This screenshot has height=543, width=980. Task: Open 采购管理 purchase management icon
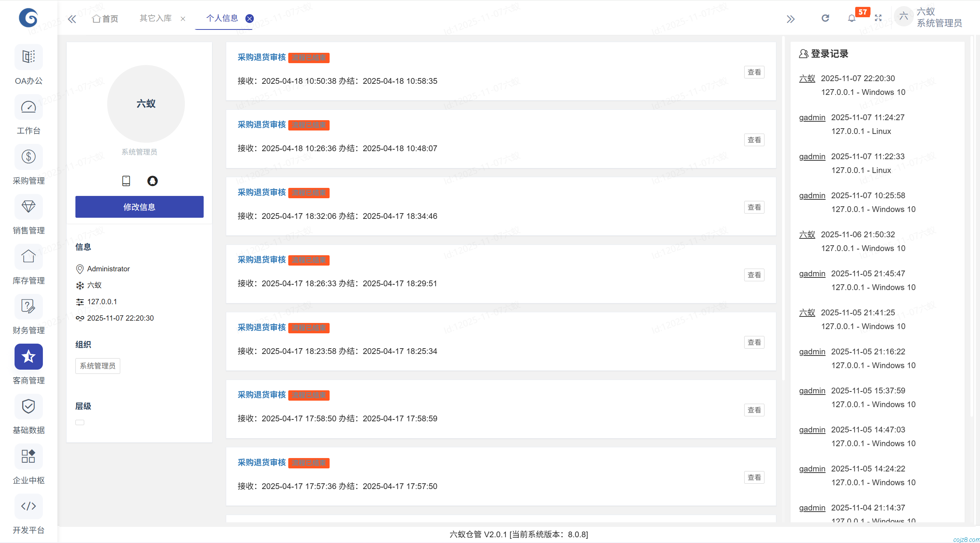28,157
